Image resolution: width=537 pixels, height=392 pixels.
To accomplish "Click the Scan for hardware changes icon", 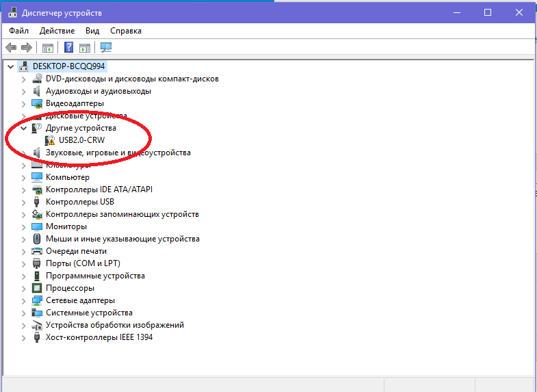I will (x=106, y=47).
